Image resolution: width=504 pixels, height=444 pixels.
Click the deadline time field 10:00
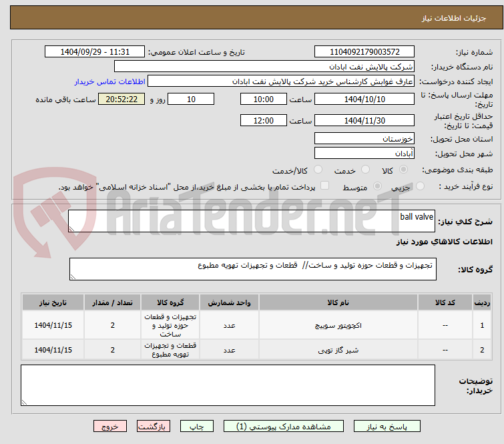click(263, 99)
